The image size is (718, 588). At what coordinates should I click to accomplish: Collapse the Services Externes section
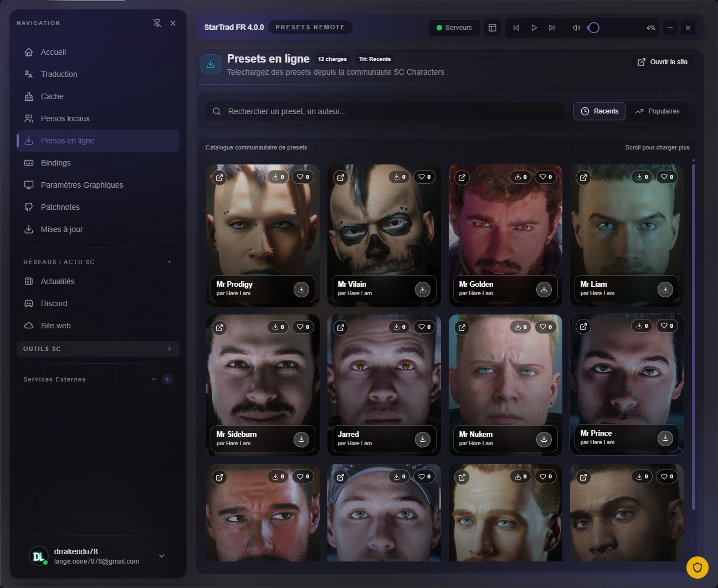click(x=154, y=379)
